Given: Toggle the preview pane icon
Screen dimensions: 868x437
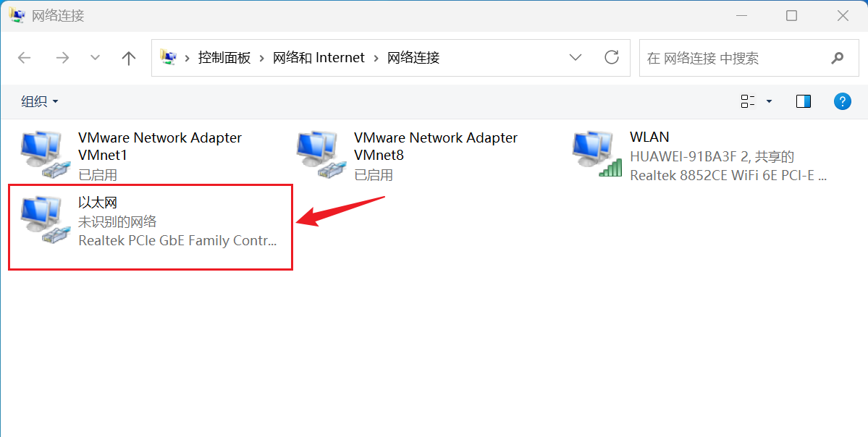Looking at the screenshot, I should tap(804, 101).
